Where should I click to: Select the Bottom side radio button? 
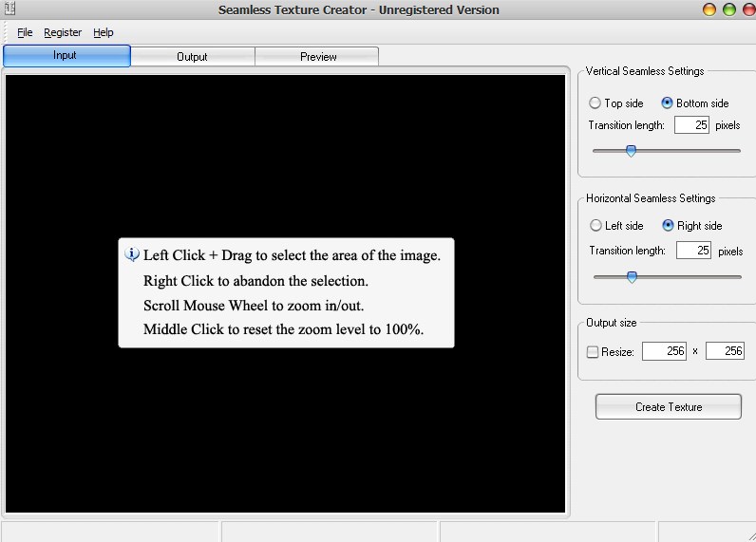click(x=668, y=103)
